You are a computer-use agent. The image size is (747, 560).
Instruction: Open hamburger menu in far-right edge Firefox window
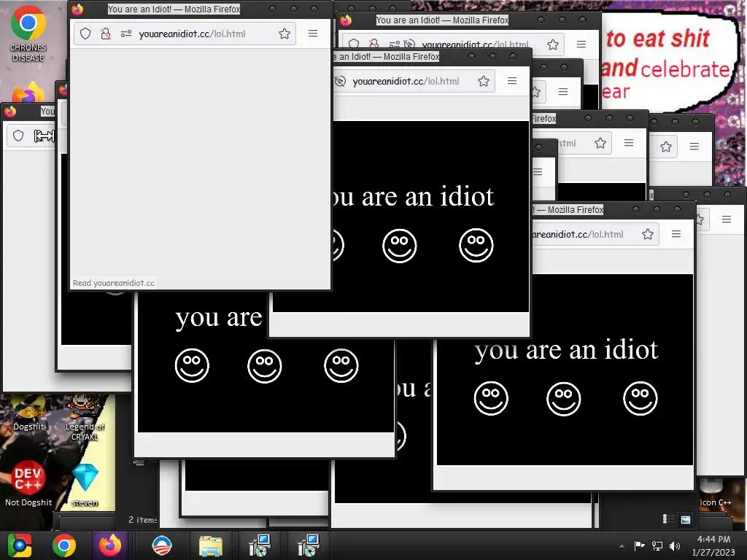coord(726,219)
